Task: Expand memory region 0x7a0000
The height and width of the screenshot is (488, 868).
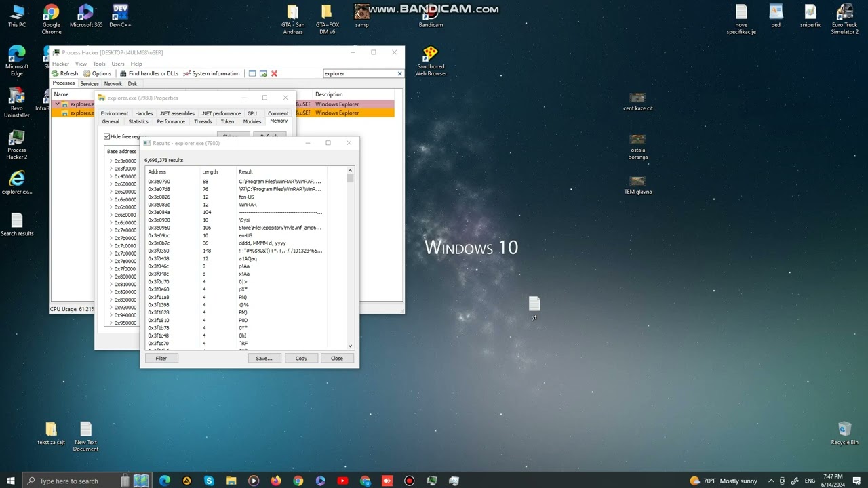Action: point(111,230)
